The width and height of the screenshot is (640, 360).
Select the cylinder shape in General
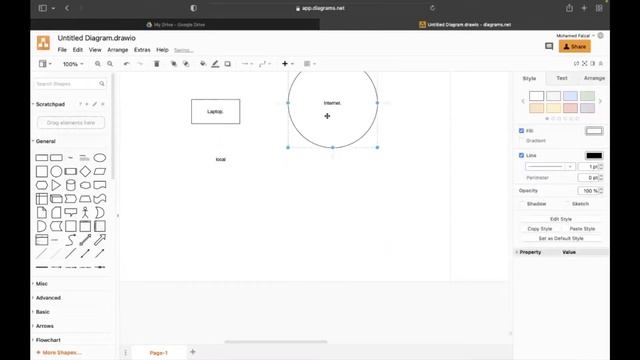tap(71, 185)
